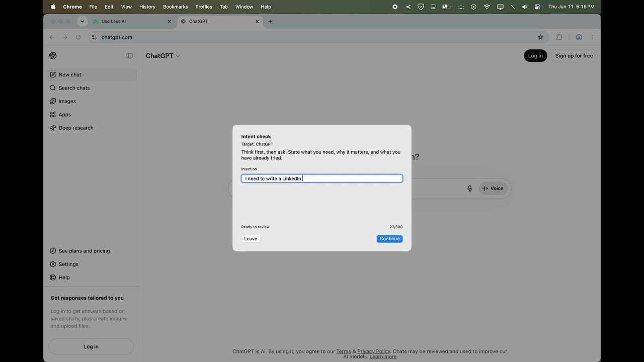Click the display icon in menu bar

click(x=500, y=7)
